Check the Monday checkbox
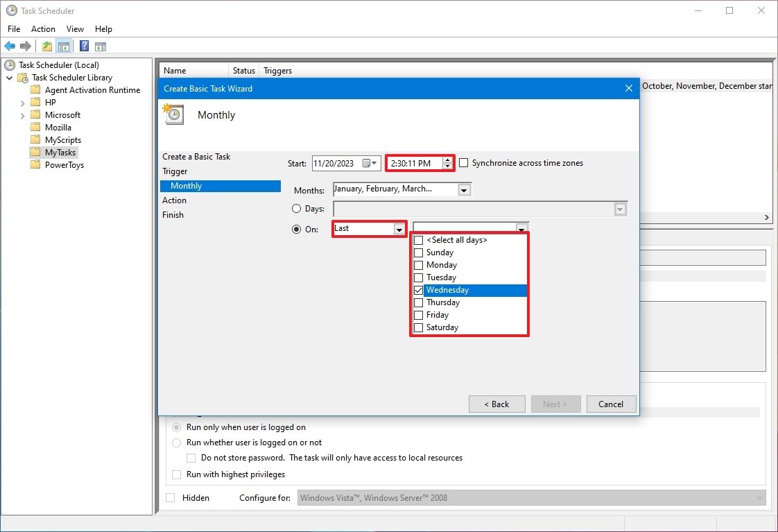Screen dimensions: 778x532 [418, 265]
